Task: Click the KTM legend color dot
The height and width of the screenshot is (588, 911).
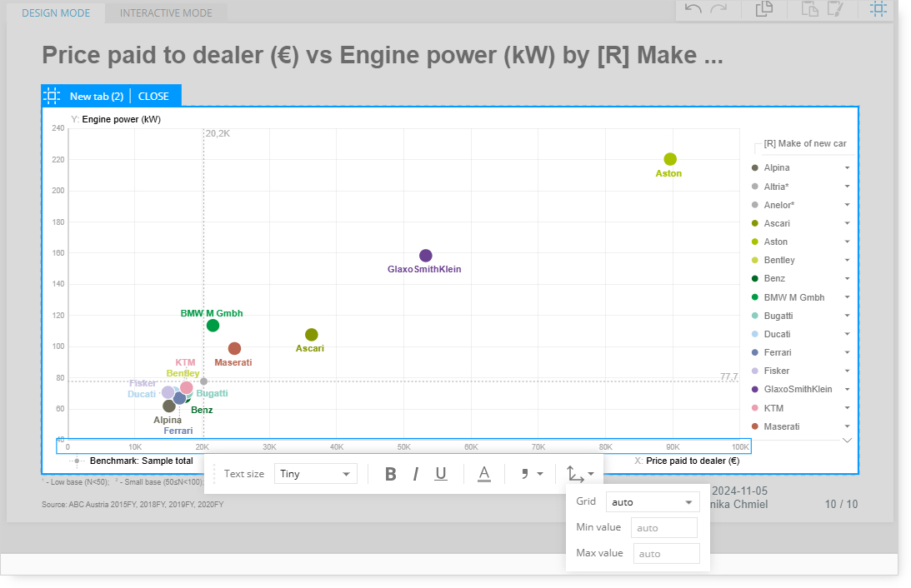Action: (x=754, y=408)
